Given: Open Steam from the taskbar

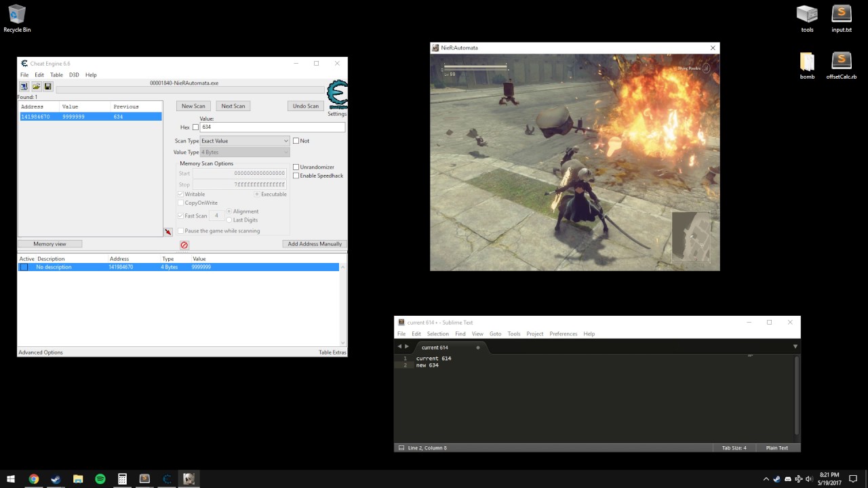Looking at the screenshot, I should 56,479.
